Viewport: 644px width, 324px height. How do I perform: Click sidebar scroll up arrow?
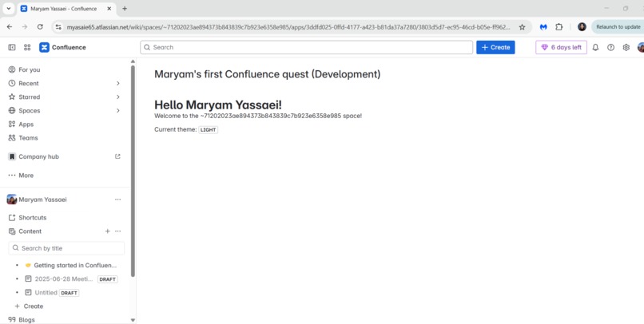(133, 61)
